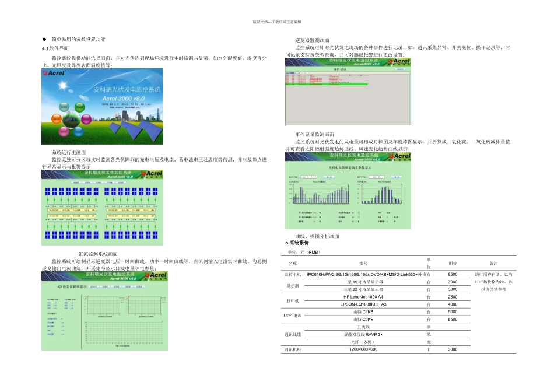Select the caption 曲线、棒图分析画面

(x=317, y=236)
